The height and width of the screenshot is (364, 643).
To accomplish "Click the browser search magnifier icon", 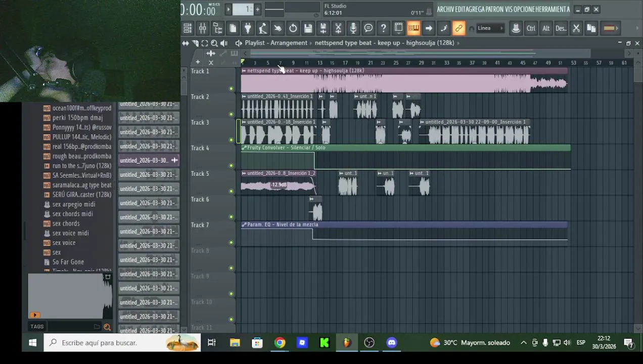I will (107, 327).
